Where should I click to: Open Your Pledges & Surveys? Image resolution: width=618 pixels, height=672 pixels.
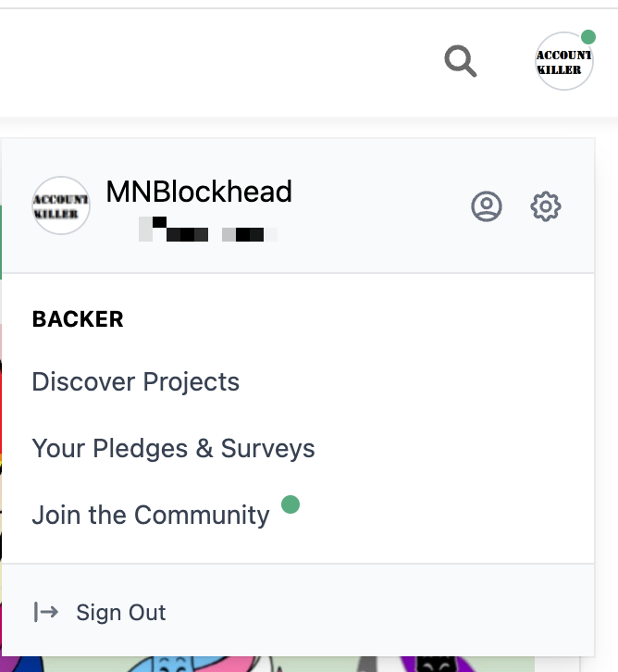(173, 448)
